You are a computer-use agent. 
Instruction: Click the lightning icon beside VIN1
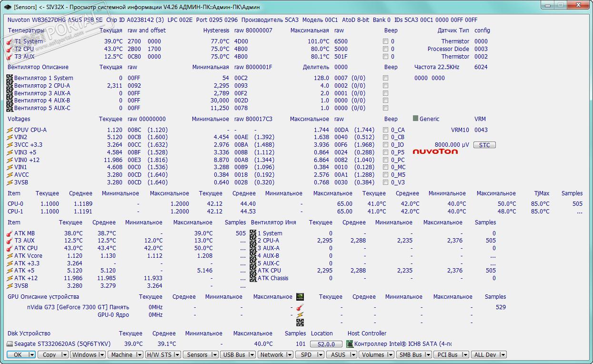10,167
